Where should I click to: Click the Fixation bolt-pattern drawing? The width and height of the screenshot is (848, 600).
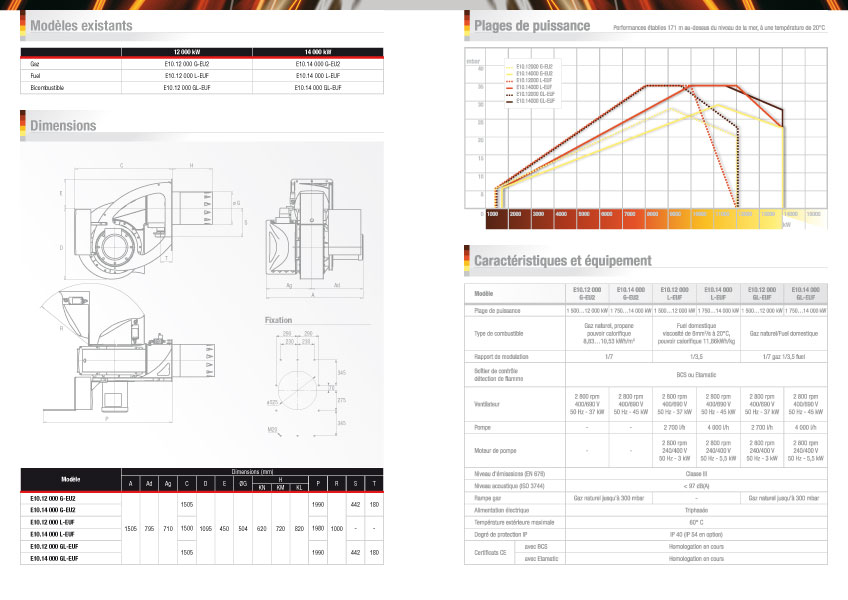click(307, 384)
